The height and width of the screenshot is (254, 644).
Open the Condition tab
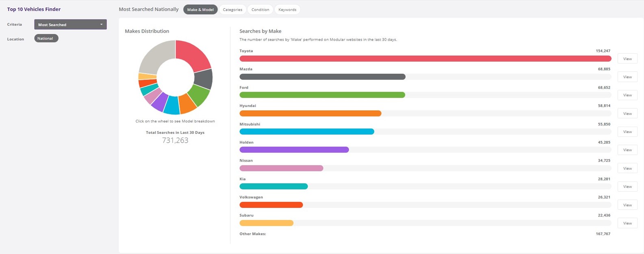(260, 9)
